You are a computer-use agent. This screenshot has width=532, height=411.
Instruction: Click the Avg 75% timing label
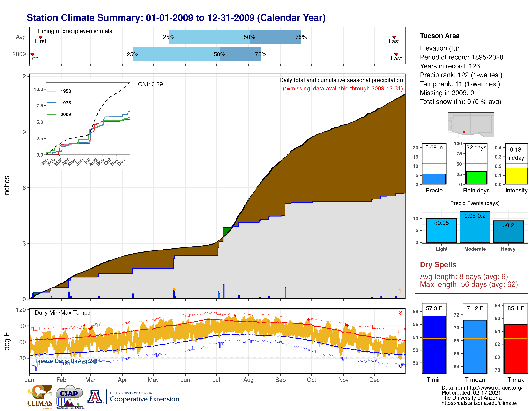pyautogui.click(x=301, y=37)
